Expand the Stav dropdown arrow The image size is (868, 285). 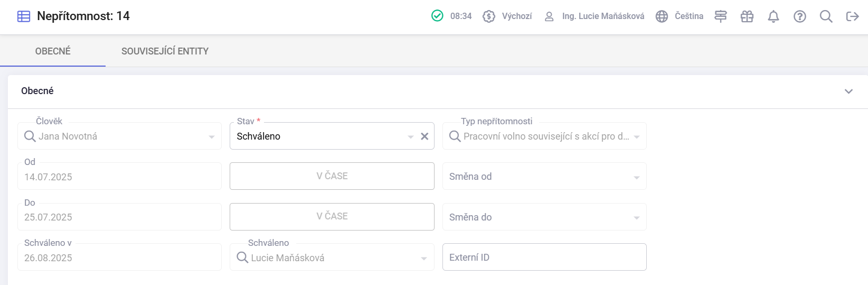point(411,137)
